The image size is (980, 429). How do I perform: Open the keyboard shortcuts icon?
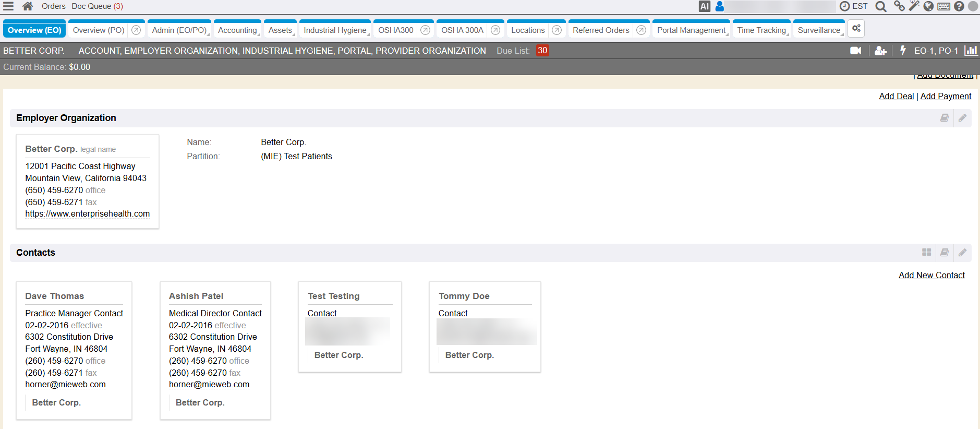943,6
